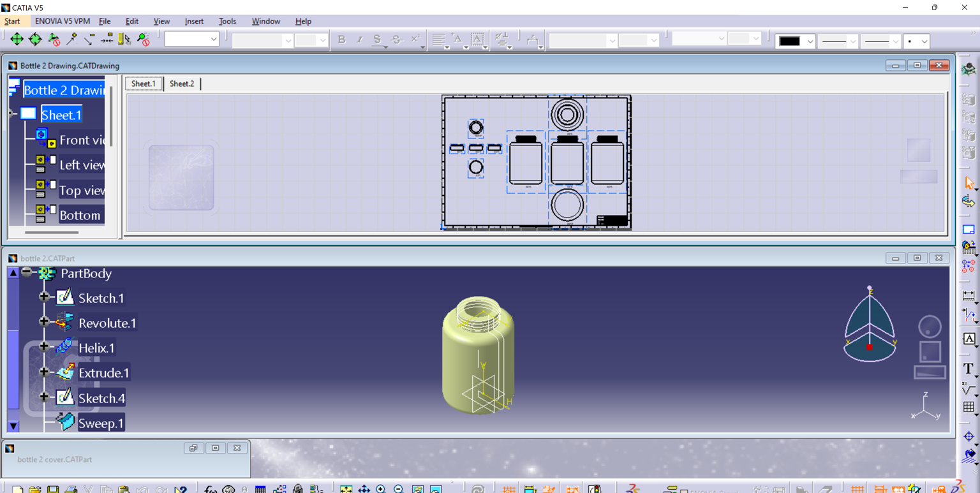Screen dimensions: 980x493
Task: Open the line color dropdown
Action: pos(810,41)
